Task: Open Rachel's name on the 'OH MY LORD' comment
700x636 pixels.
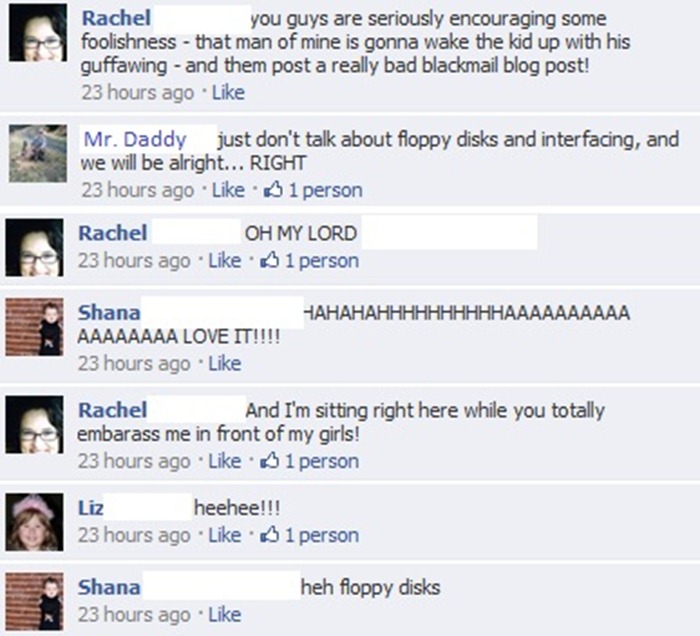Action: pyautogui.click(x=112, y=233)
